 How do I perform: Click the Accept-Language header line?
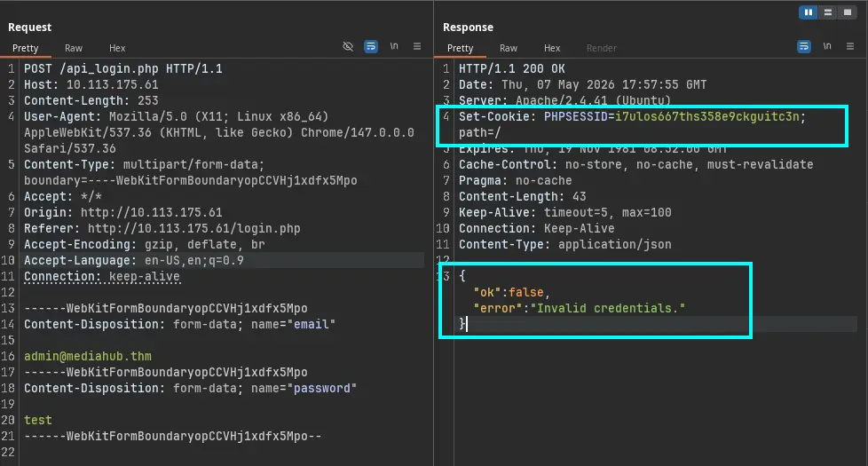coord(133,261)
